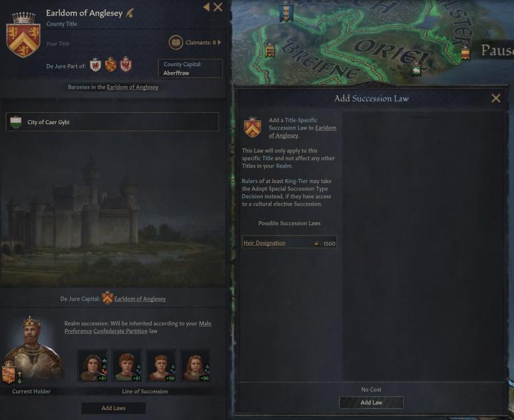Open the County Capital Aberffraw box

(190, 68)
